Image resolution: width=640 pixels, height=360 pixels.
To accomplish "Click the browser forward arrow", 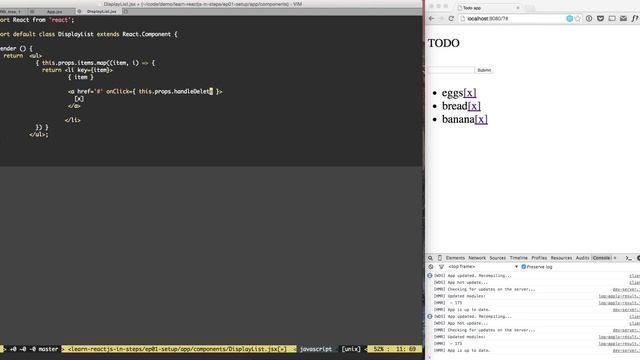I will coord(441,18).
